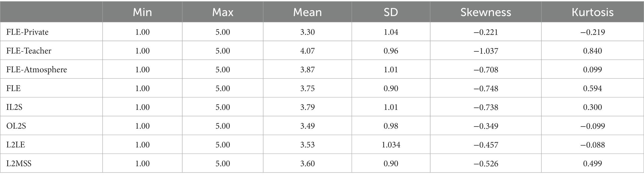Click the OL2S skewness value −0.349
This screenshot has height=178, width=644.
coord(486,126)
